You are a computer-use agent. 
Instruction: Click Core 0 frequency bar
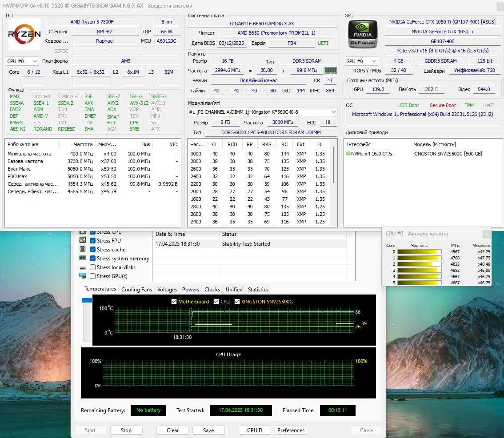(x=419, y=252)
